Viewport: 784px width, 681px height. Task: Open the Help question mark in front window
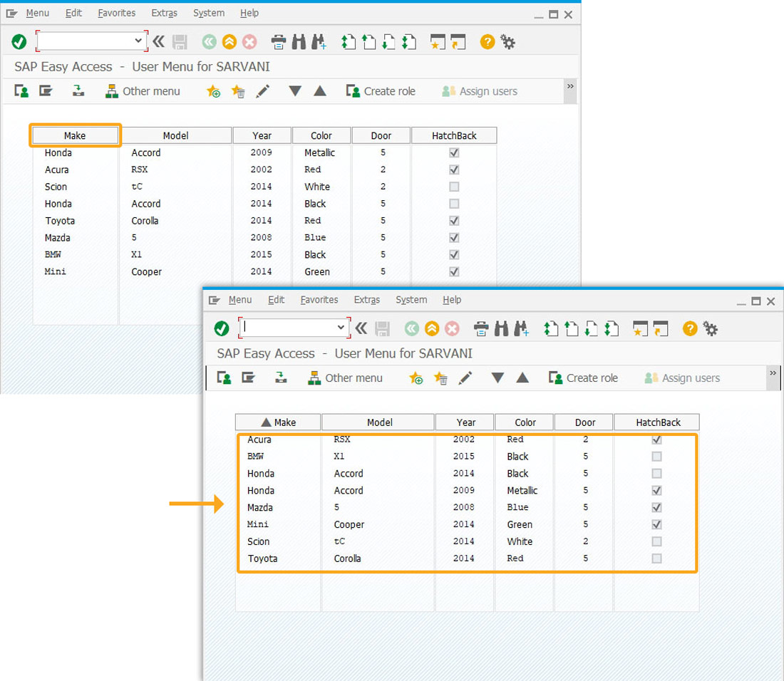690,329
